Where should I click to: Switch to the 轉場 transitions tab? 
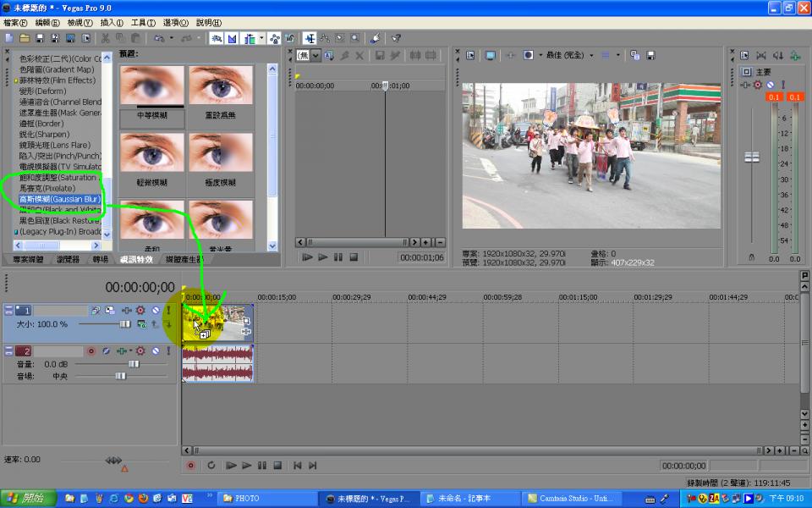click(100, 259)
